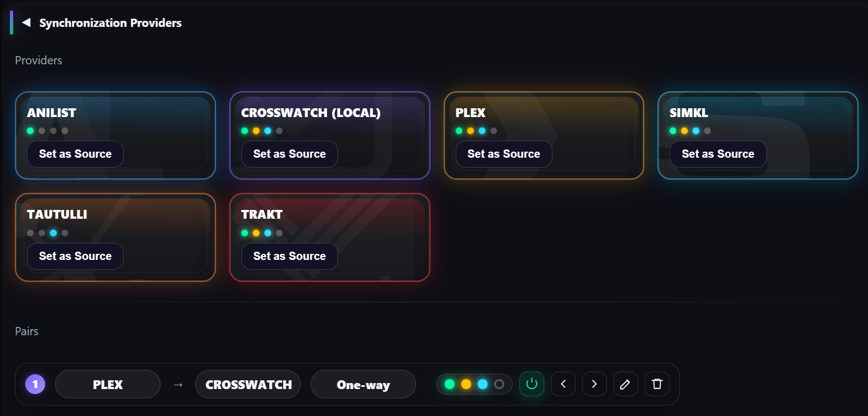Click the CROSSWATCH target pill in pair
Screen dimensions: 868x416
(x=248, y=384)
